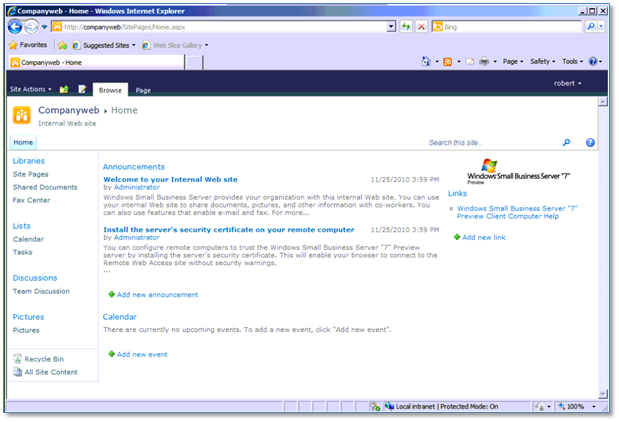Open Calendar list in sidebar
The image size is (619, 422).
click(28, 240)
